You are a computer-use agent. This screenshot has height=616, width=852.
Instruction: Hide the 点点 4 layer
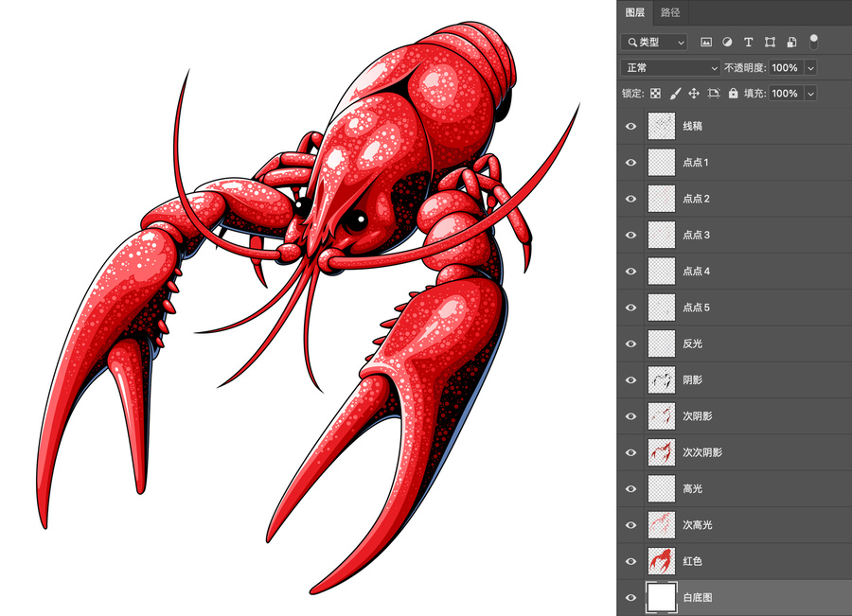(x=630, y=271)
